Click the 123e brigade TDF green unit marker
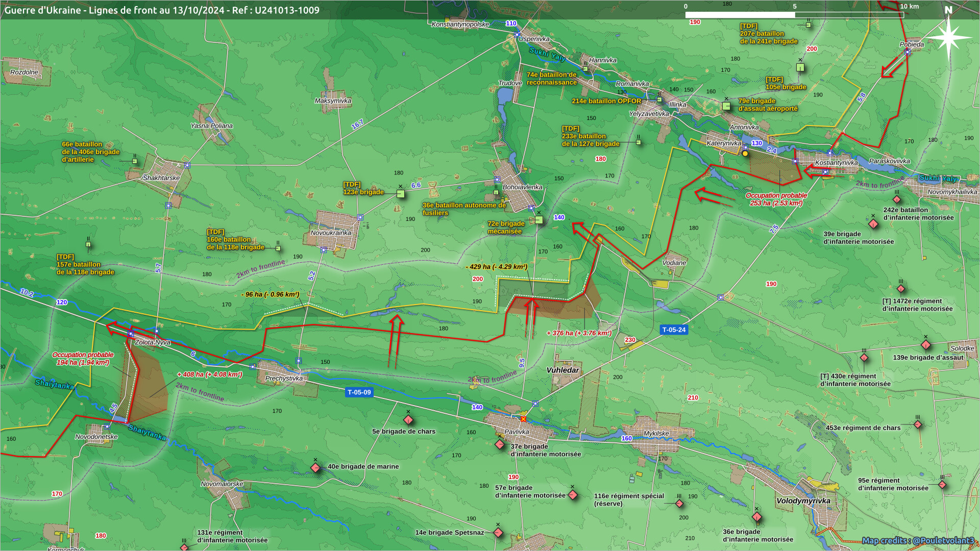The width and height of the screenshot is (980, 551). pos(401,194)
